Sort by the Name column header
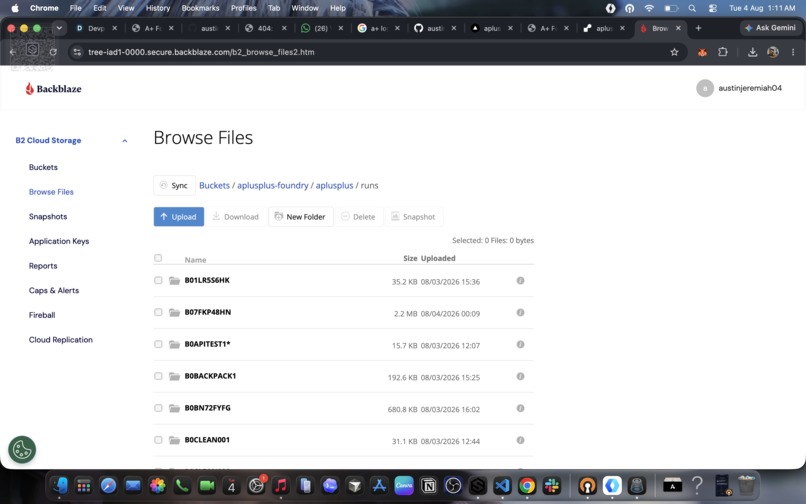Screen dimensions: 806x504 (195, 260)
